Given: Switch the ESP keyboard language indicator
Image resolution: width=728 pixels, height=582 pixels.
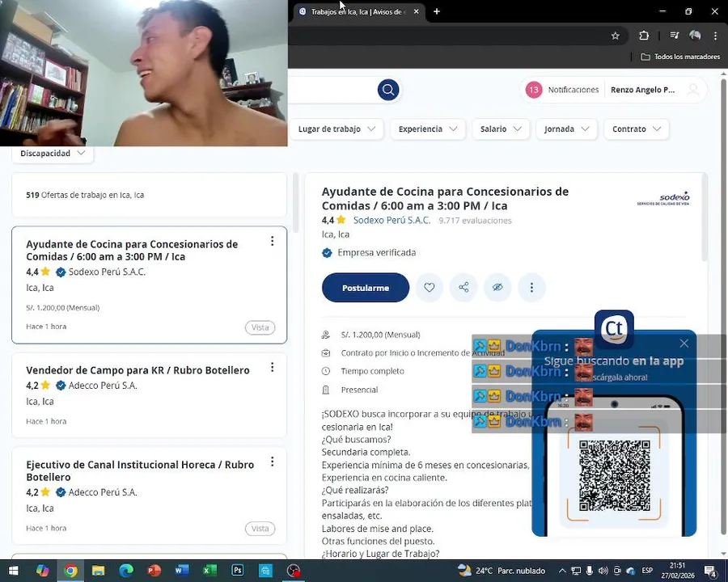Looking at the screenshot, I should (647, 571).
